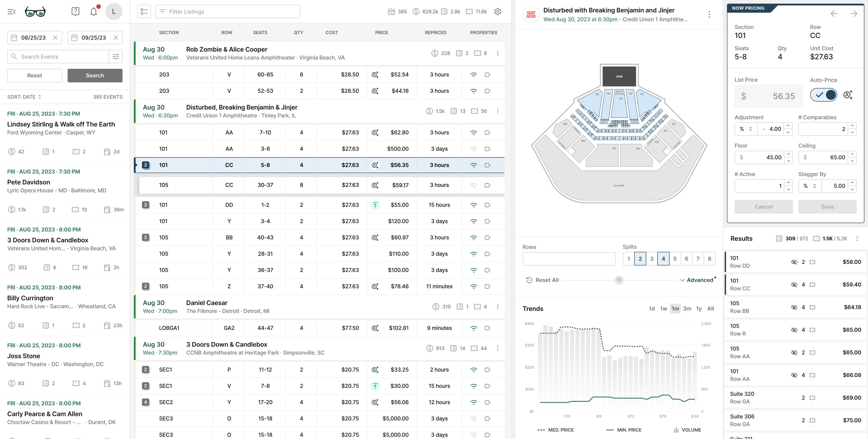Open the Stagger By percent unit selector
Screen dimensions: 868x439
tap(810, 186)
